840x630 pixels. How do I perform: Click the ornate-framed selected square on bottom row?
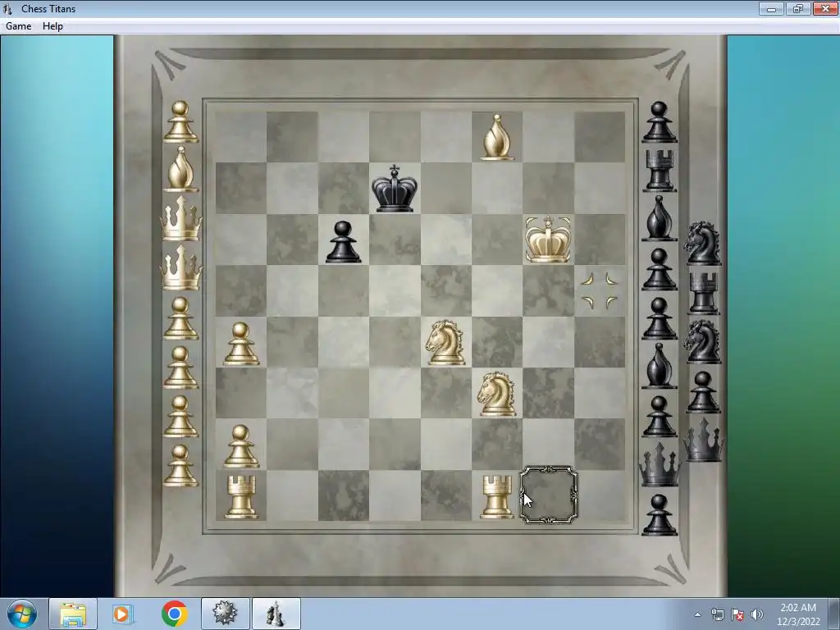(549, 495)
